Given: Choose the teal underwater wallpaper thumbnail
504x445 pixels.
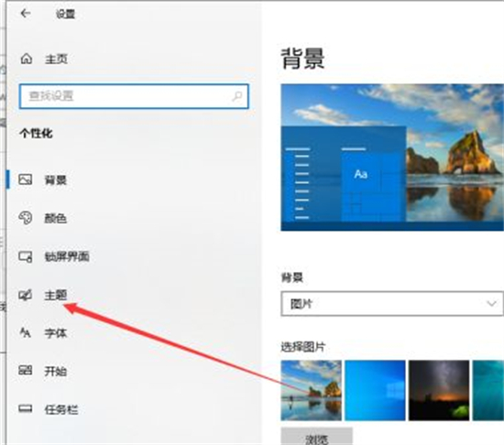Looking at the screenshot, I should pos(488,390).
